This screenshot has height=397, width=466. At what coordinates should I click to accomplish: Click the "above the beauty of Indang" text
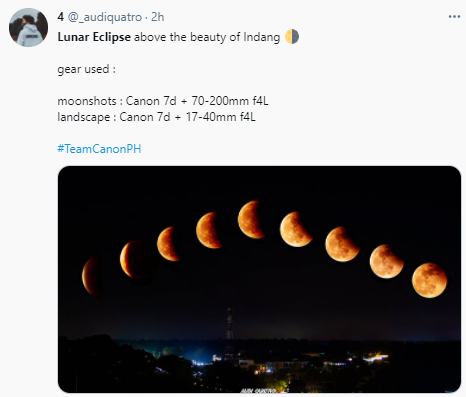coord(207,37)
